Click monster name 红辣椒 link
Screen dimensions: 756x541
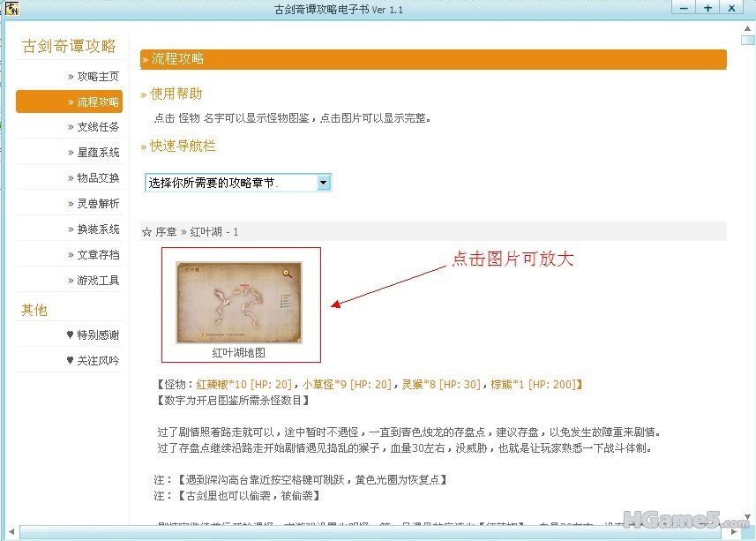213,385
